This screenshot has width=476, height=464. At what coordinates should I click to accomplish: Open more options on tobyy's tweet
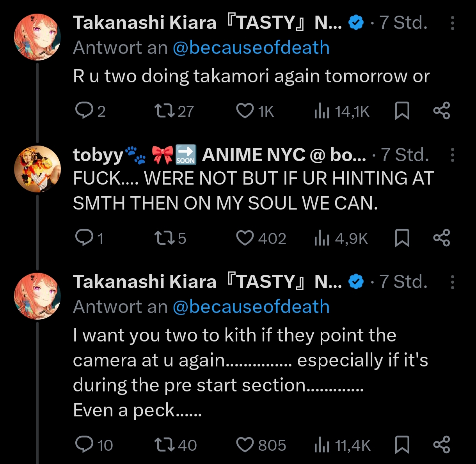click(x=452, y=155)
